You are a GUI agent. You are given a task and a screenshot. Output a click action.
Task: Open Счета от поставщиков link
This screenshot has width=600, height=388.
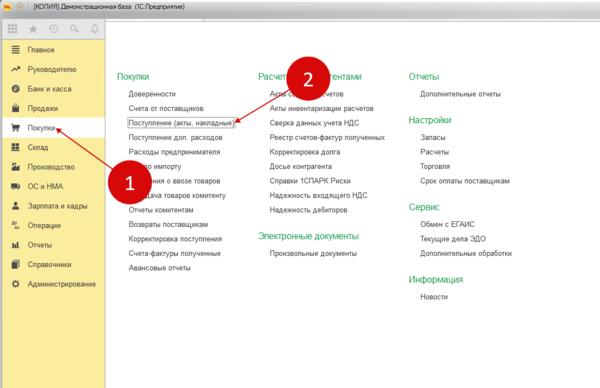(x=166, y=108)
